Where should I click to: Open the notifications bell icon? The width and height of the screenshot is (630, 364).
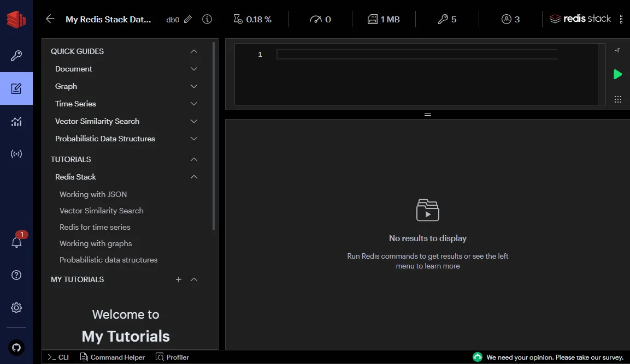click(16, 243)
